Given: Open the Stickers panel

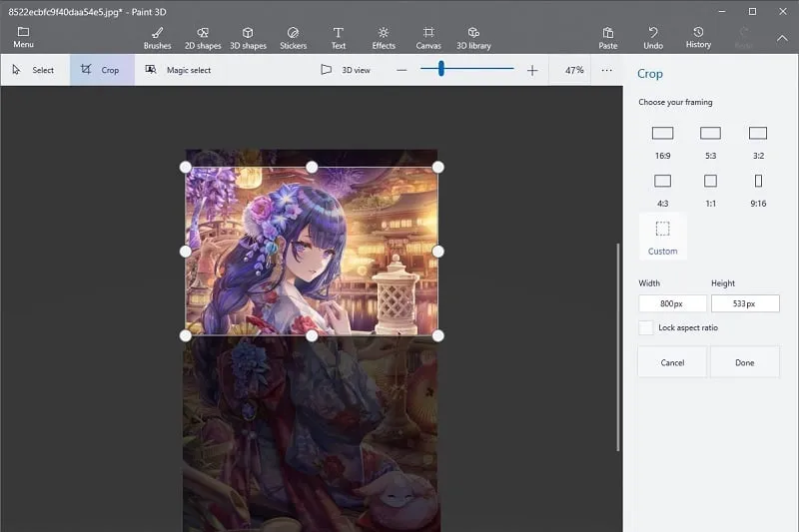Looking at the screenshot, I should click(293, 38).
